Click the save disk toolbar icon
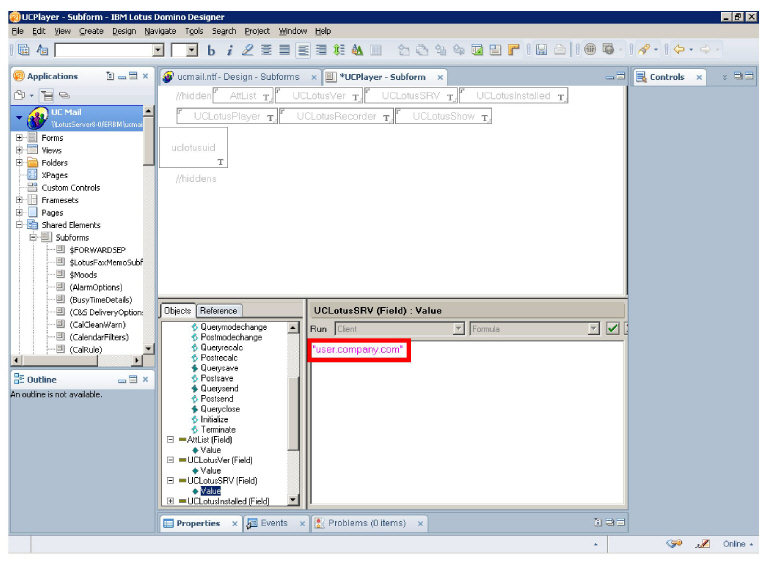 (x=541, y=49)
